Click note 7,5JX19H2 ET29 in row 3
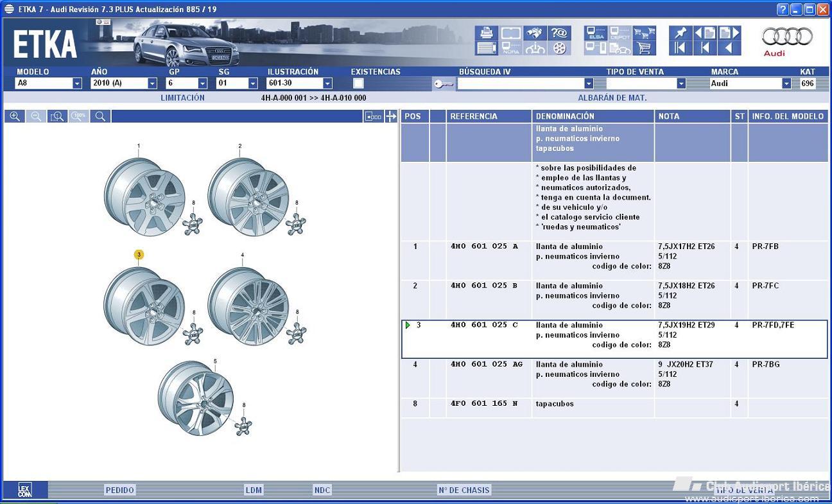Image resolution: width=832 pixels, height=504 pixels. pos(686,326)
